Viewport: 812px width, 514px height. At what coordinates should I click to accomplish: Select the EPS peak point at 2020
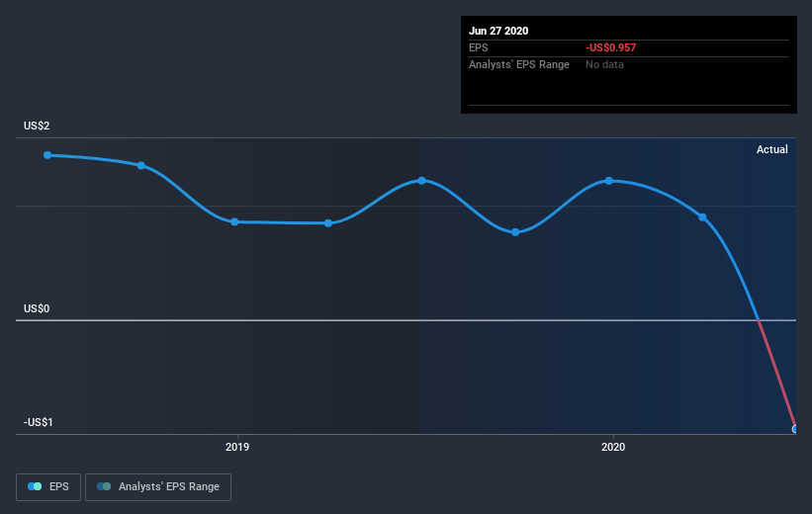coord(609,181)
